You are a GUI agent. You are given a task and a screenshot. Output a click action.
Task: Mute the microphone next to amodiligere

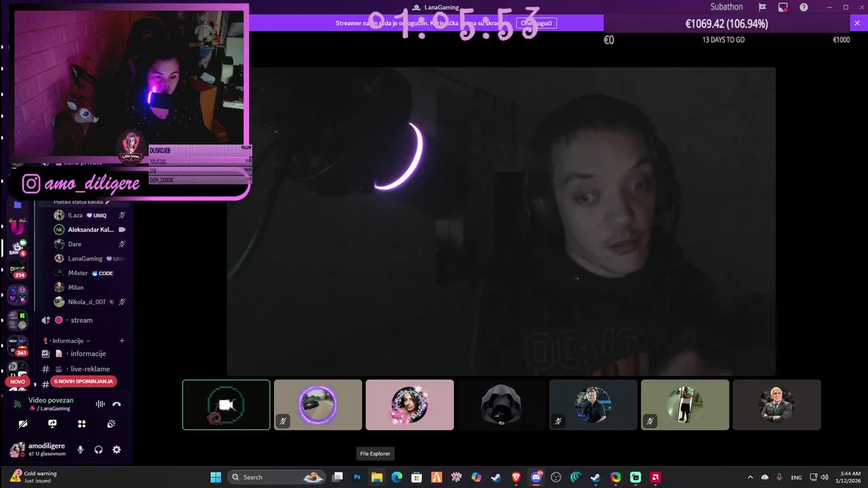[80, 449]
